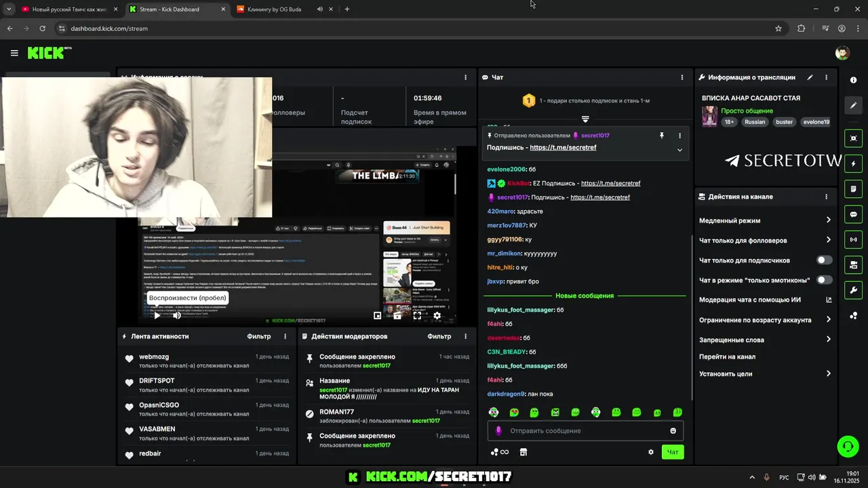Select the Stream - Kick Dashboard tab
Screen dimensions: 868x488
tap(176, 9)
